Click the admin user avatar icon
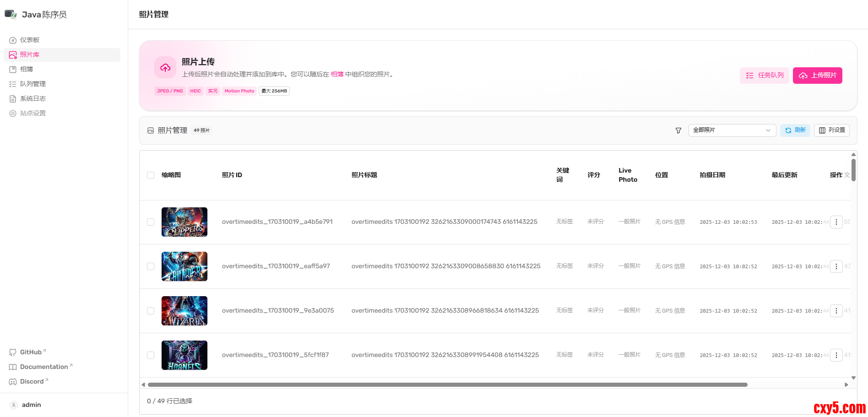 14,405
